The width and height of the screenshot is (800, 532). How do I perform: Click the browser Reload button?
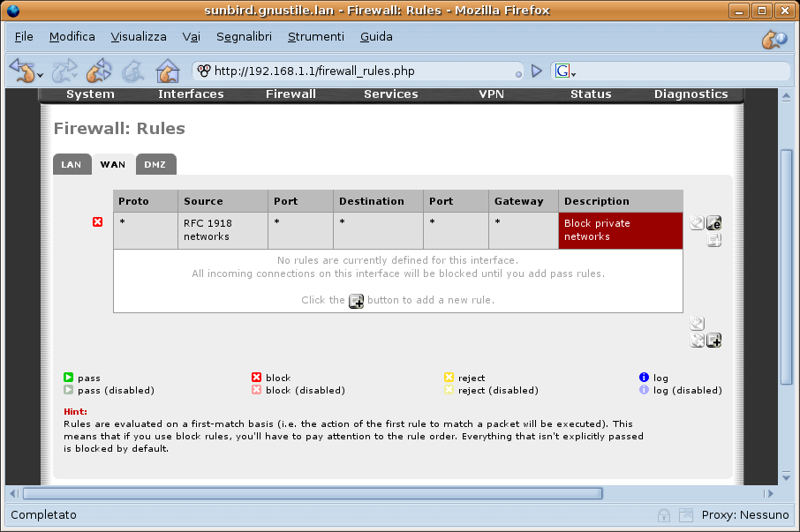point(98,71)
